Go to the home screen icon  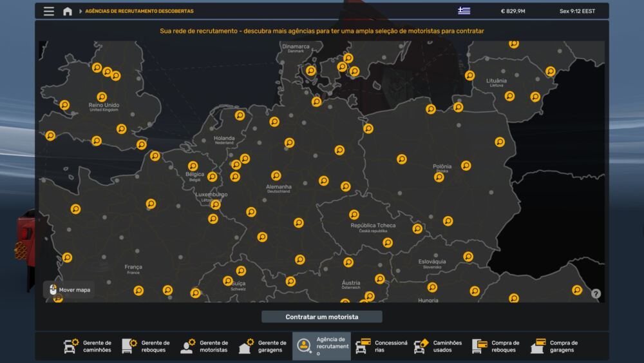(x=68, y=11)
